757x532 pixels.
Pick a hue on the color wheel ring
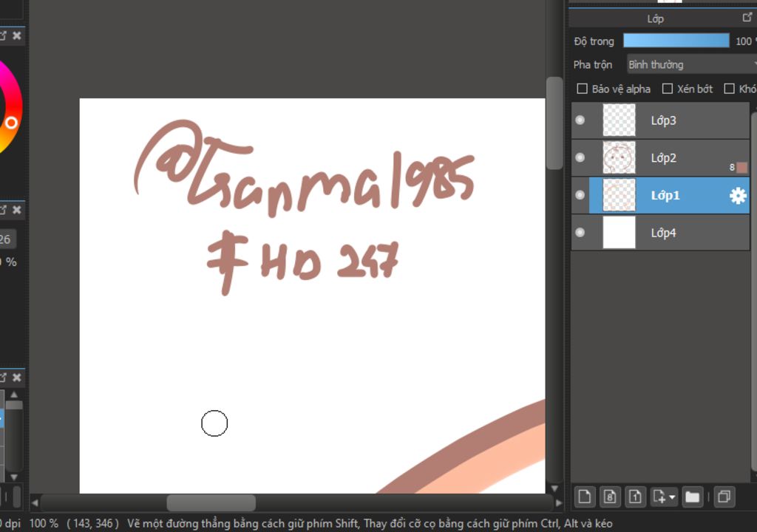point(12,123)
